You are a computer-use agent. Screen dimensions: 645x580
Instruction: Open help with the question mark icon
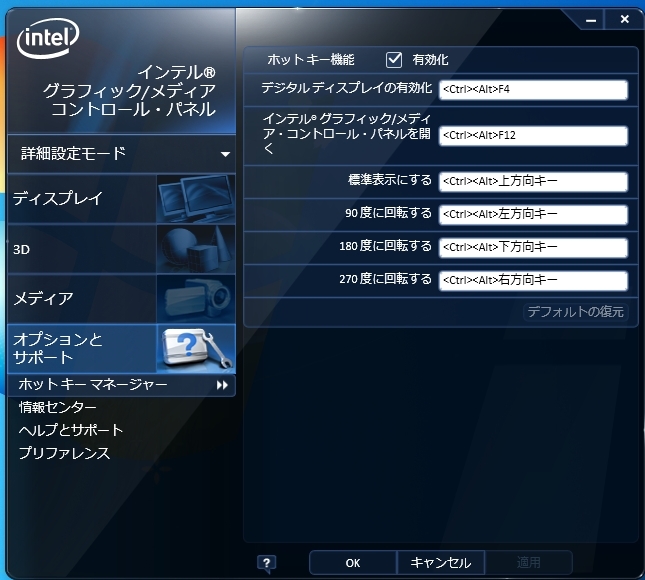click(267, 563)
